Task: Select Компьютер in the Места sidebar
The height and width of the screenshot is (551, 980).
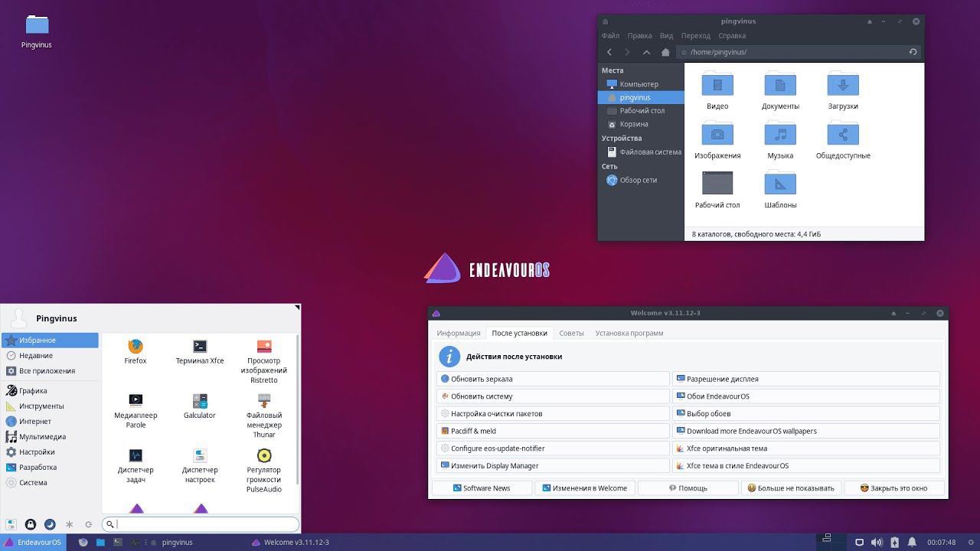Action: coord(641,84)
